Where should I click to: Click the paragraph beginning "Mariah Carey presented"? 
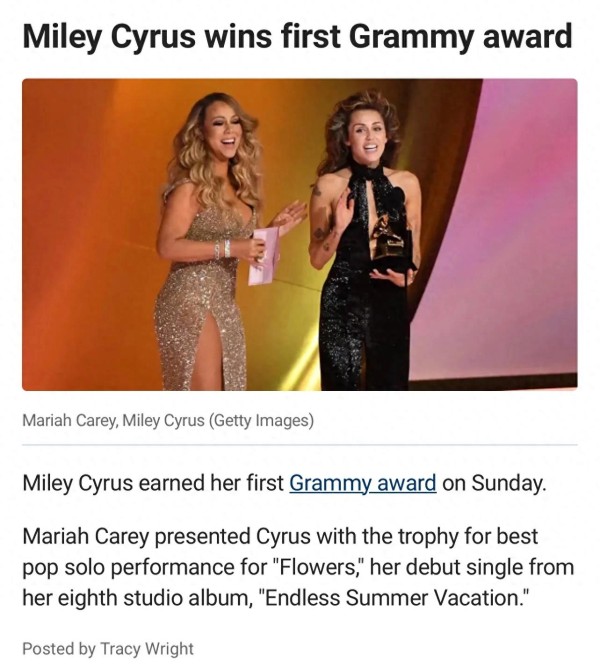coord(298,567)
